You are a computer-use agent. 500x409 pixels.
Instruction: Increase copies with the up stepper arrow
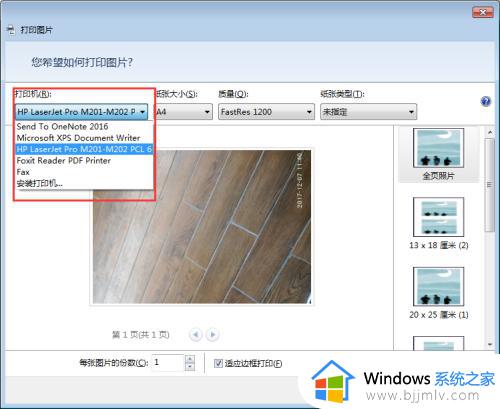click(x=189, y=359)
